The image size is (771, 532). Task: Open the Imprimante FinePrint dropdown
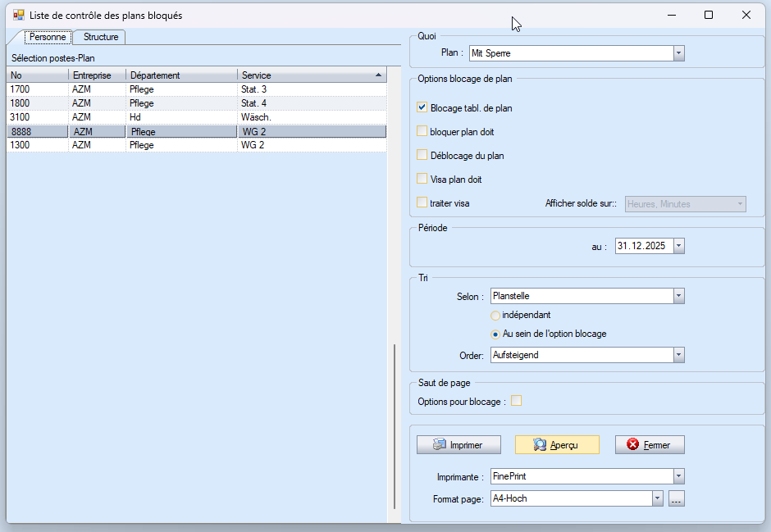click(678, 476)
